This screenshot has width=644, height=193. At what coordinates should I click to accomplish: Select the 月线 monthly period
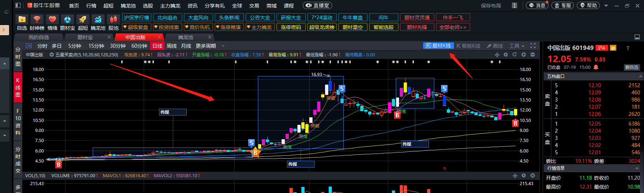pos(186,46)
